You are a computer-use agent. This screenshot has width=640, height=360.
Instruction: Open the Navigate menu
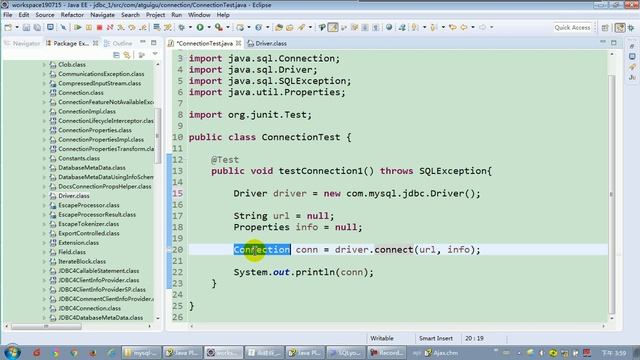click(x=102, y=15)
